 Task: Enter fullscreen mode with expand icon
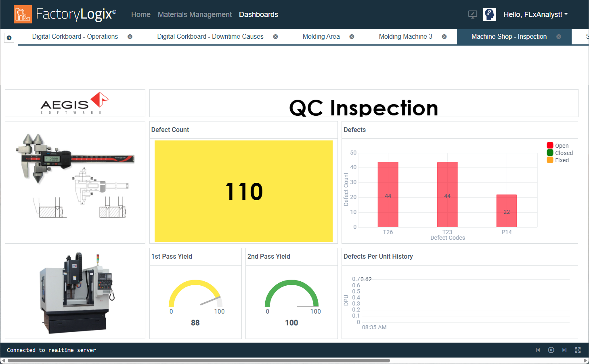[x=578, y=350]
